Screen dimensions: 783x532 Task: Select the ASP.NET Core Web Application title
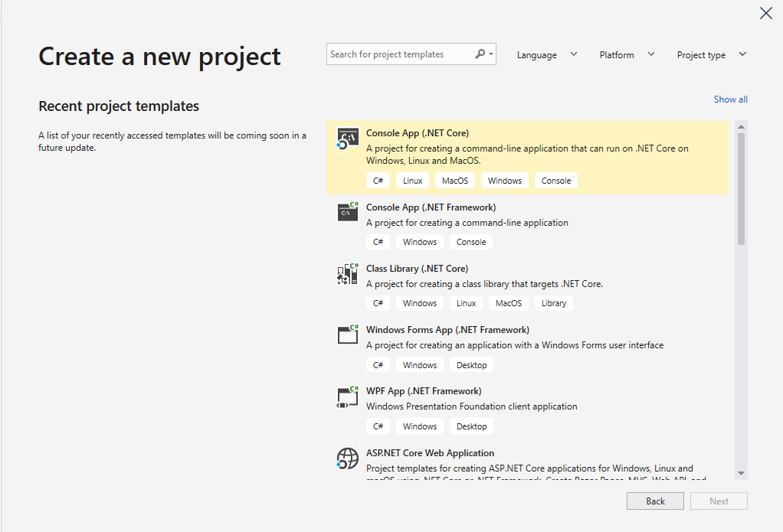[430, 453]
